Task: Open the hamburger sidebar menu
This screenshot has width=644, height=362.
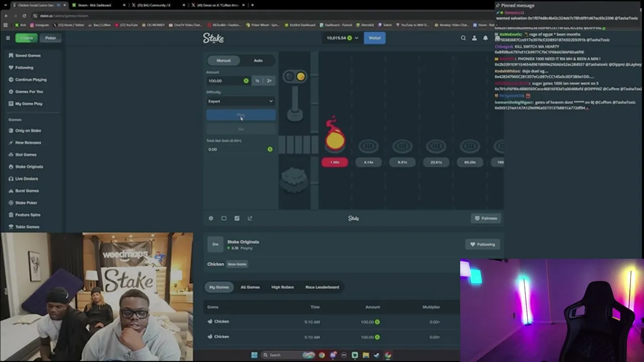Action: (8, 38)
